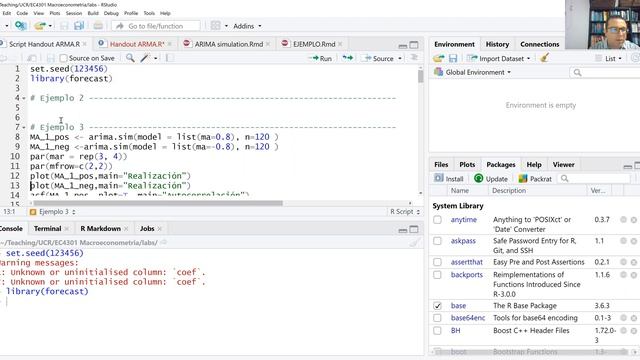Switch to the History tab
Image resolution: width=640 pixels, height=360 pixels.
click(x=497, y=44)
